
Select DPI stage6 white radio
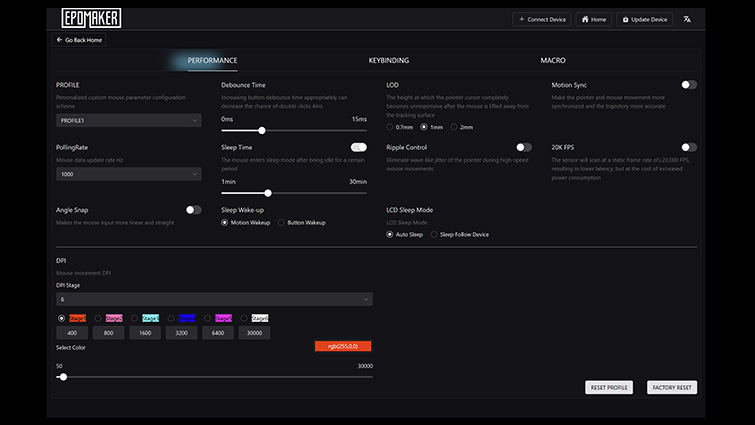tap(244, 318)
